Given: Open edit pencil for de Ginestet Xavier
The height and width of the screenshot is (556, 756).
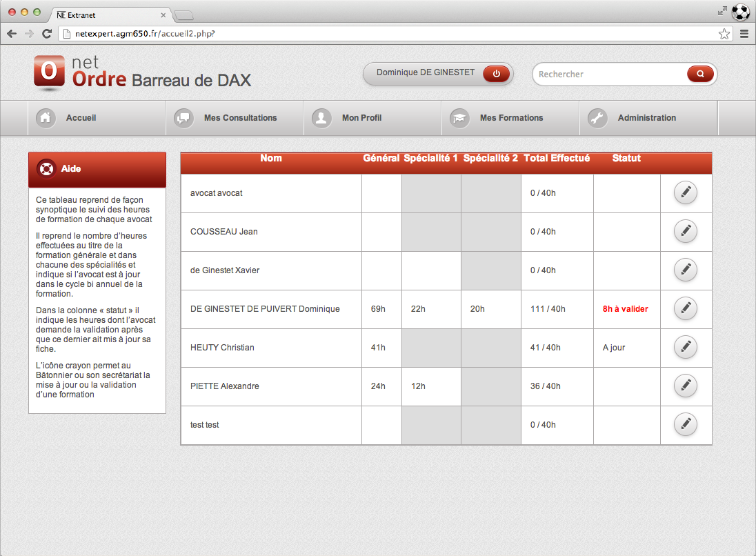Looking at the screenshot, I should tap(685, 270).
